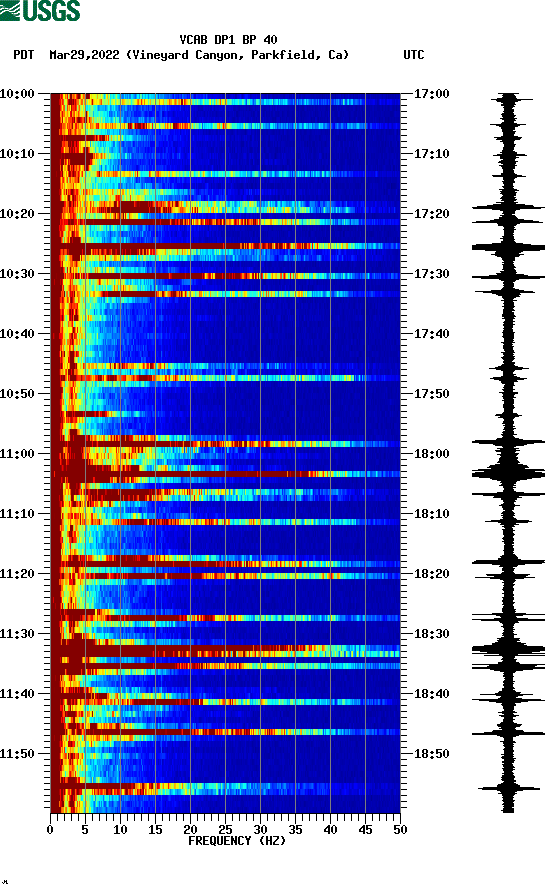Click the '30' frequency axis label

(260, 830)
